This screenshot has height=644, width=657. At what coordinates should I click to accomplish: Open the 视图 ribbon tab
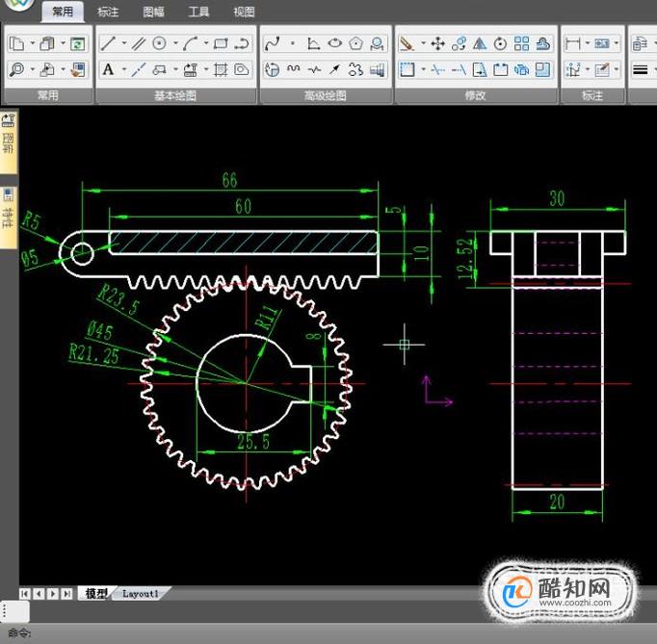click(x=244, y=12)
